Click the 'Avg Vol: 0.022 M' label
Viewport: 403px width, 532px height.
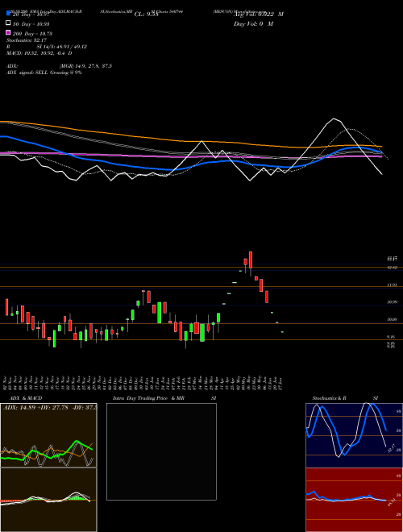(259, 15)
